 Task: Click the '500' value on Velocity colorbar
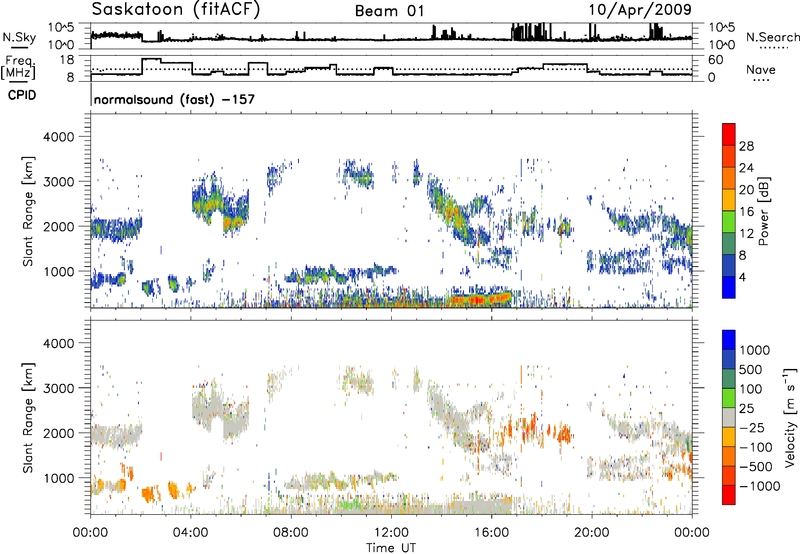click(x=751, y=369)
